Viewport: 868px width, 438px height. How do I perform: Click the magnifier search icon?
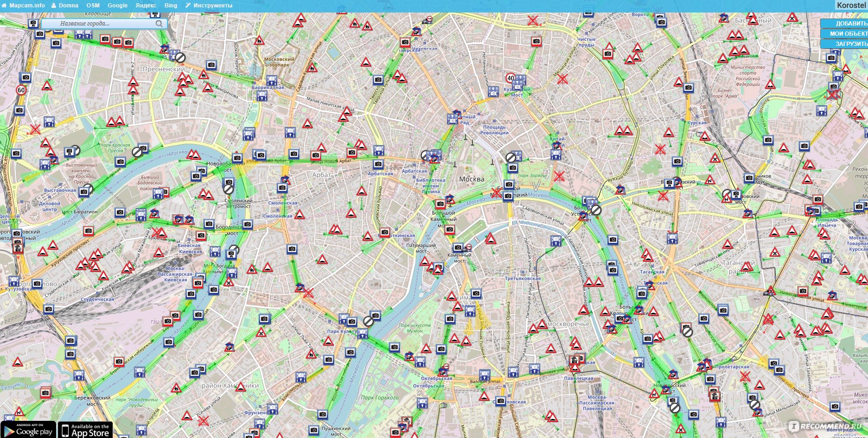pyautogui.click(x=159, y=24)
